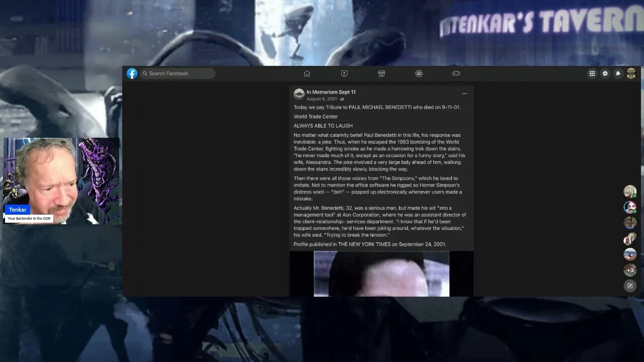
Task: Click the post's portrait photo
Action: pyautogui.click(x=381, y=274)
